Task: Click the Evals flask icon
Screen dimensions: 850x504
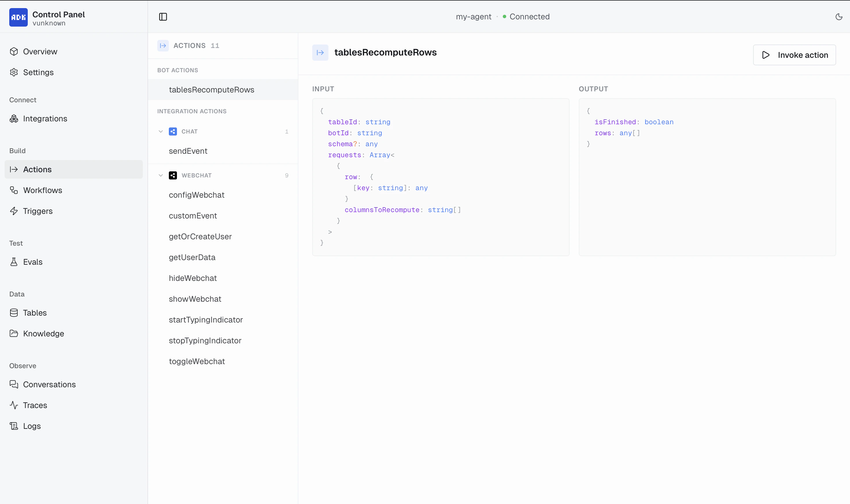Action: click(14, 262)
